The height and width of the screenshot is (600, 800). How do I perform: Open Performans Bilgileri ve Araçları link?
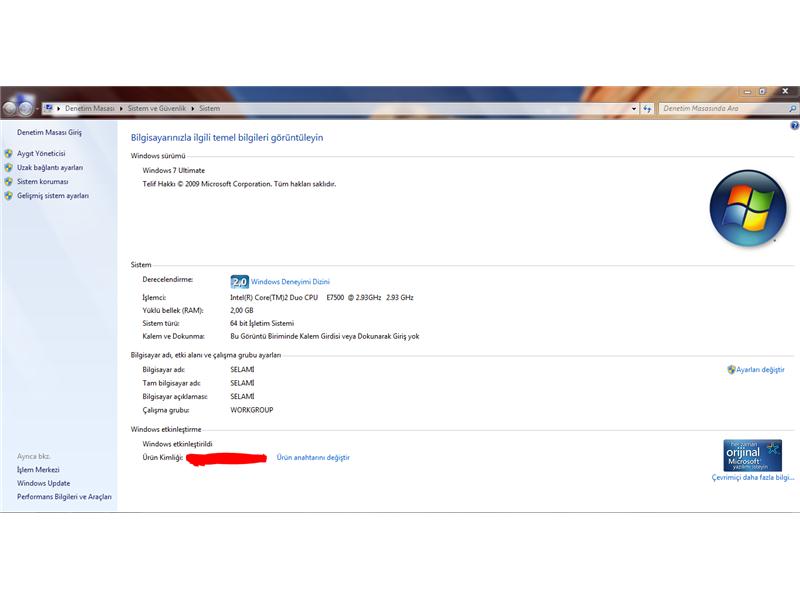[x=64, y=496]
